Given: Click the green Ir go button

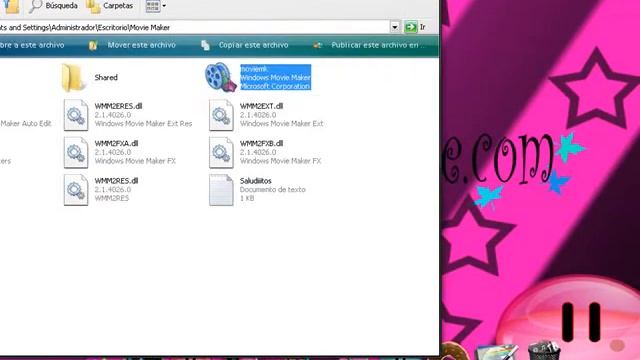Looking at the screenshot, I should [x=415, y=27].
